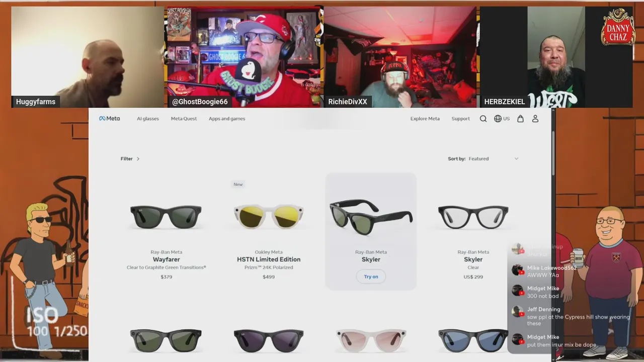This screenshot has height=362, width=644.
Task: Click the $499 price text
Action: click(269, 277)
